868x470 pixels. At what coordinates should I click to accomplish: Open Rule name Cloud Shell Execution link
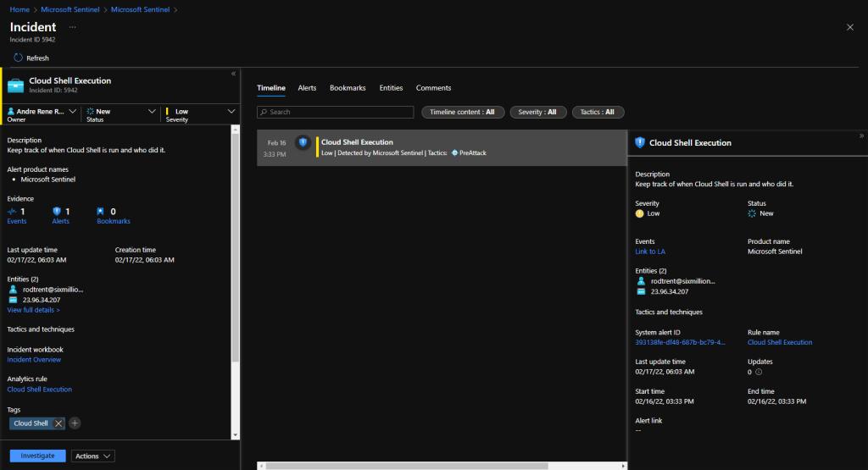(x=780, y=342)
